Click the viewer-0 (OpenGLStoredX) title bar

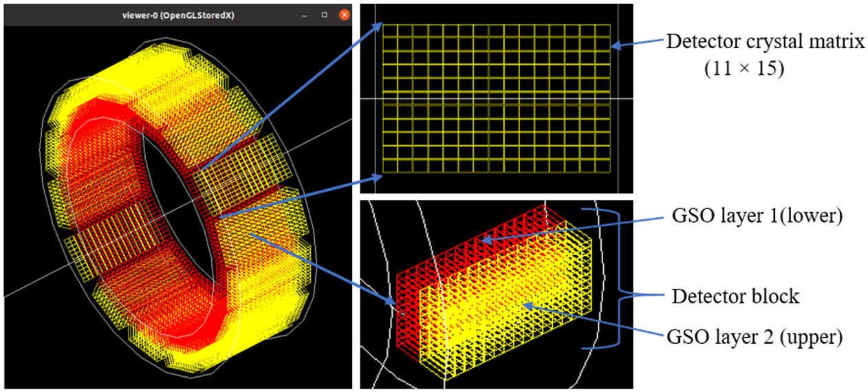pos(177,14)
